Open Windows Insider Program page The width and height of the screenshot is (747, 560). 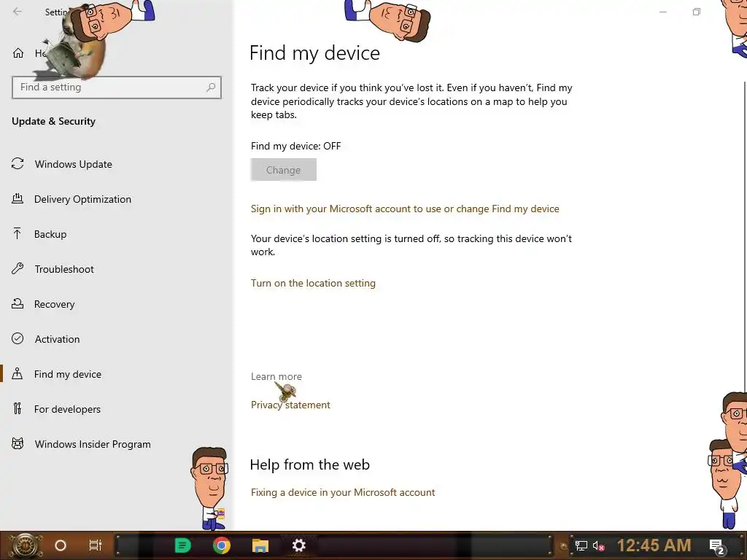click(x=93, y=444)
